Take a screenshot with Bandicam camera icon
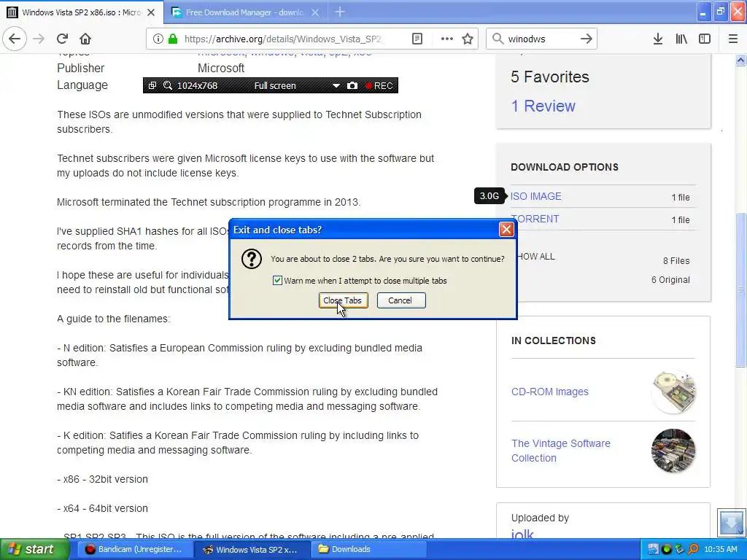 point(352,86)
